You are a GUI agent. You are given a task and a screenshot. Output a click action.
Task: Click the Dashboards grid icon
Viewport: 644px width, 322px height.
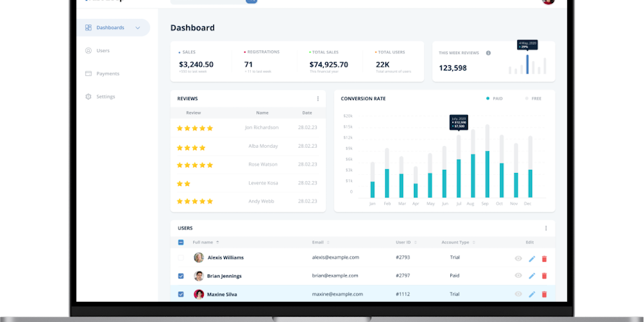pyautogui.click(x=88, y=28)
